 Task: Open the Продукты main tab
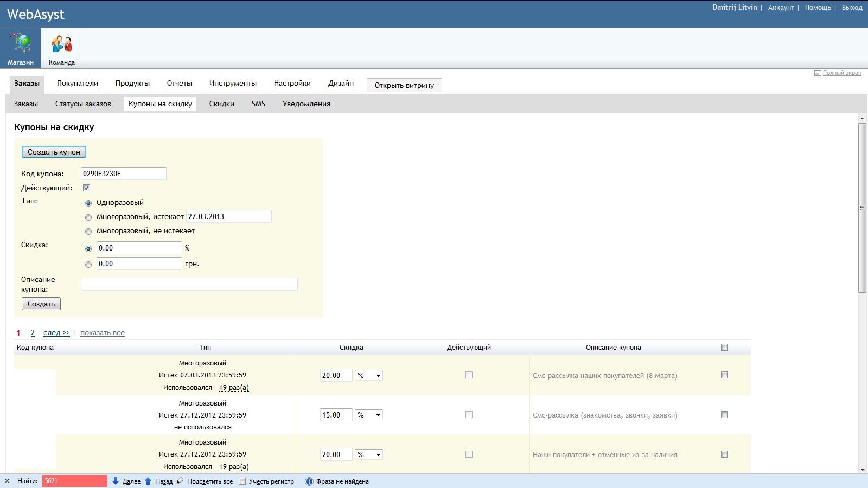click(x=132, y=84)
